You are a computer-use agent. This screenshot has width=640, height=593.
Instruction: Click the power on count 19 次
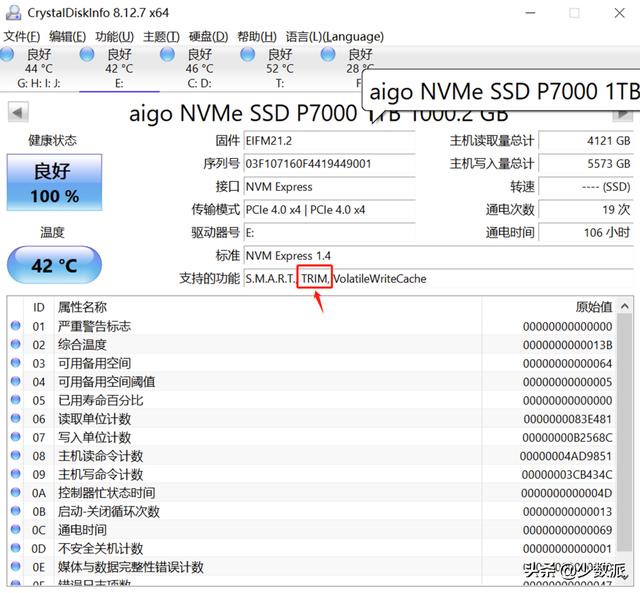[586, 210]
